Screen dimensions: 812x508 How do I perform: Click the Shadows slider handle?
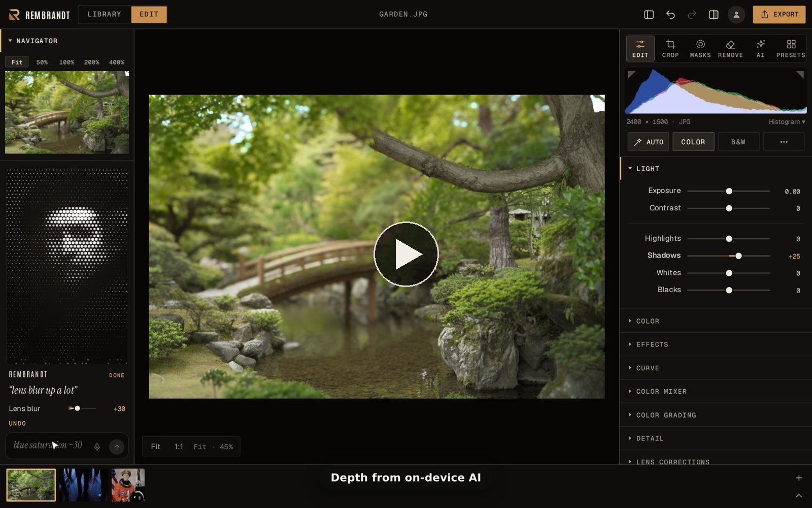[x=738, y=256]
